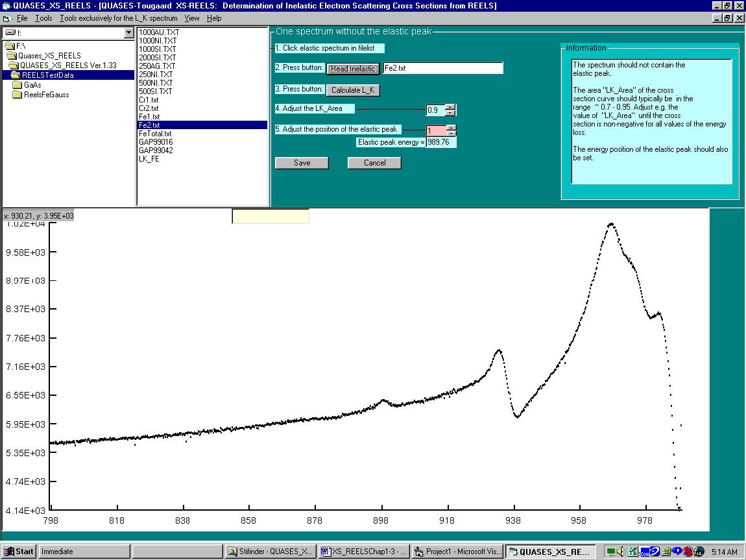Viewport: 746px width, 560px height.
Task: Increase the LK_Area value
Action: point(451,107)
